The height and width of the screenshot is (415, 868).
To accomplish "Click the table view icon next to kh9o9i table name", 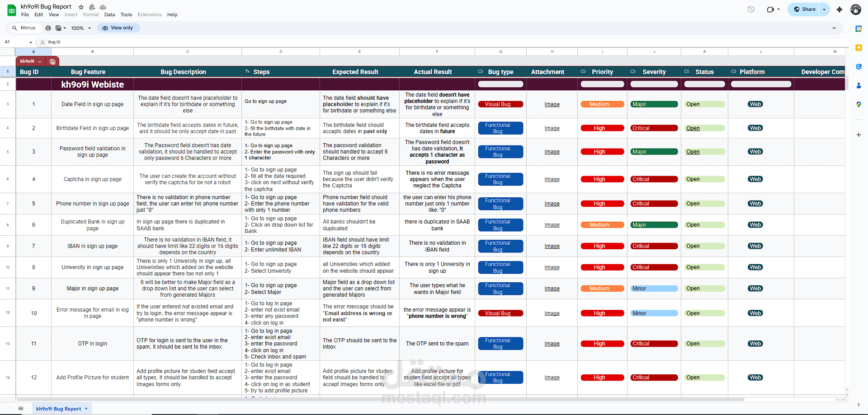I will click(52, 61).
